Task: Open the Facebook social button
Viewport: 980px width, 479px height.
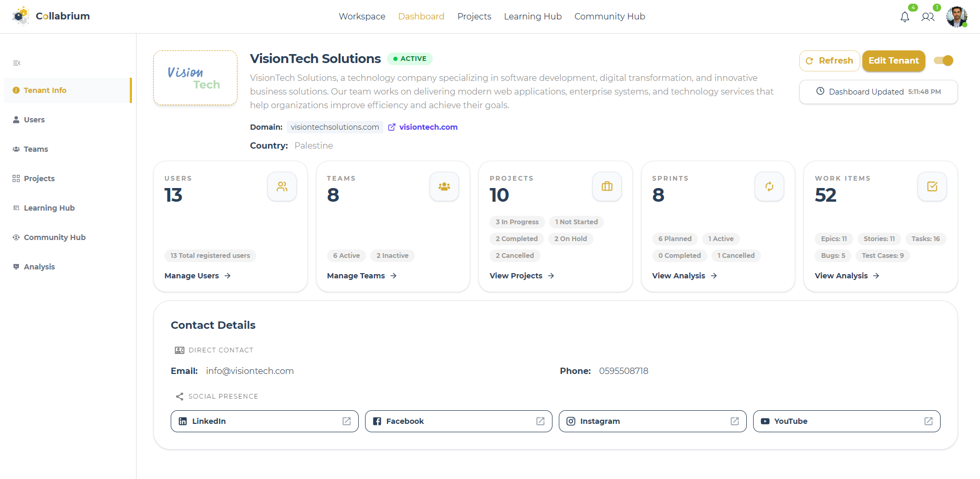Action: pyautogui.click(x=458, y=421)
